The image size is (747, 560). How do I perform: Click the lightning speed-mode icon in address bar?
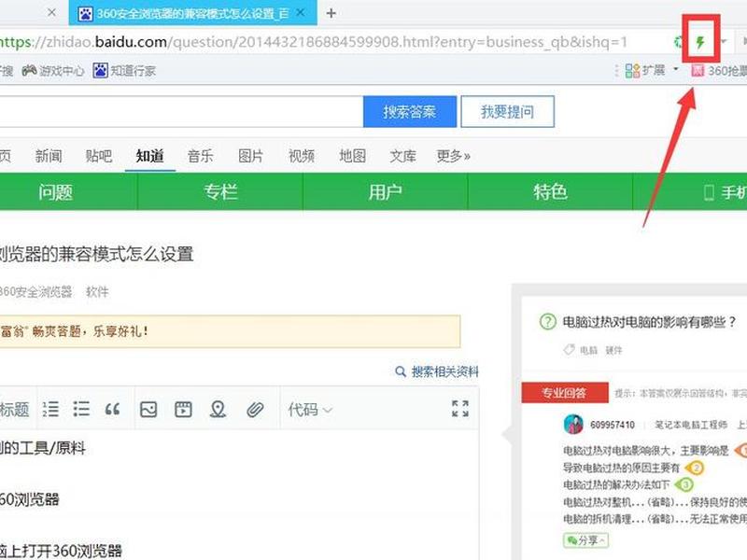[x=699, y=42]
